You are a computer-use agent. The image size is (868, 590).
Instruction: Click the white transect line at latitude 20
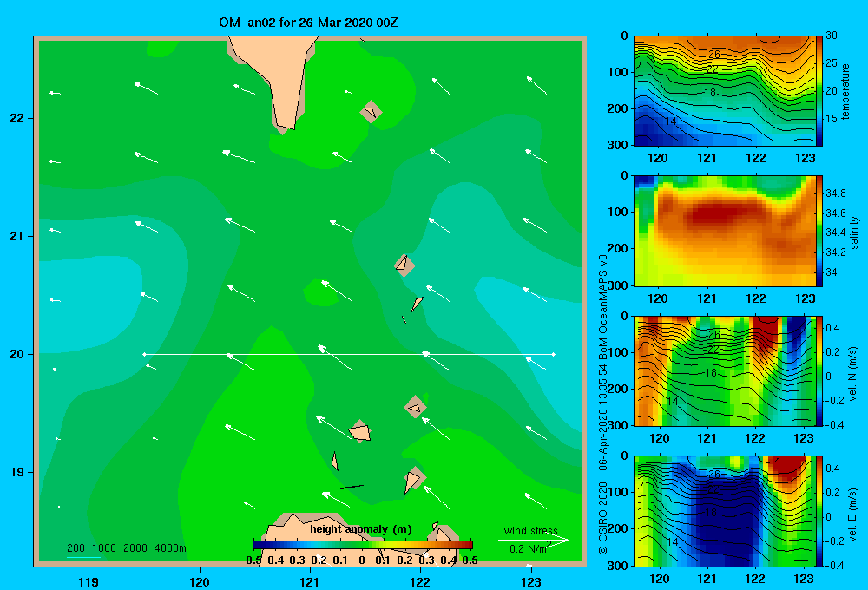pos(349,354)
